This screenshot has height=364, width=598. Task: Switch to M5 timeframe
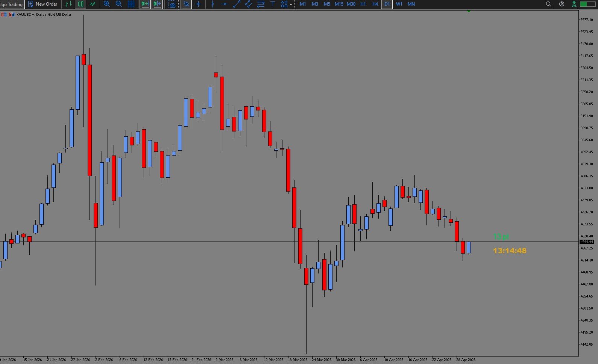pos(327,4)
